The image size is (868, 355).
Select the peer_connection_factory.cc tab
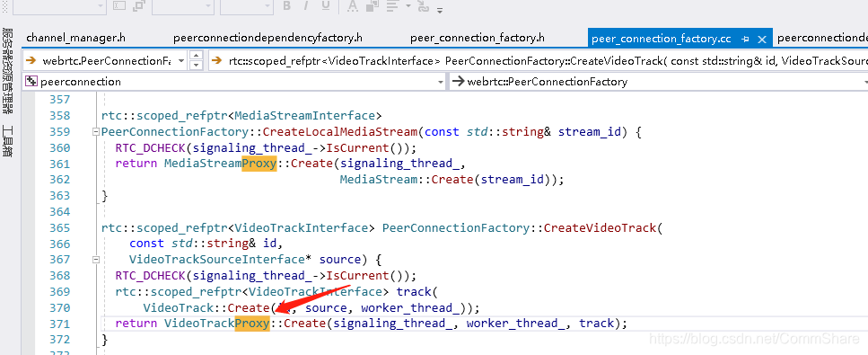[x=661, y=39]
